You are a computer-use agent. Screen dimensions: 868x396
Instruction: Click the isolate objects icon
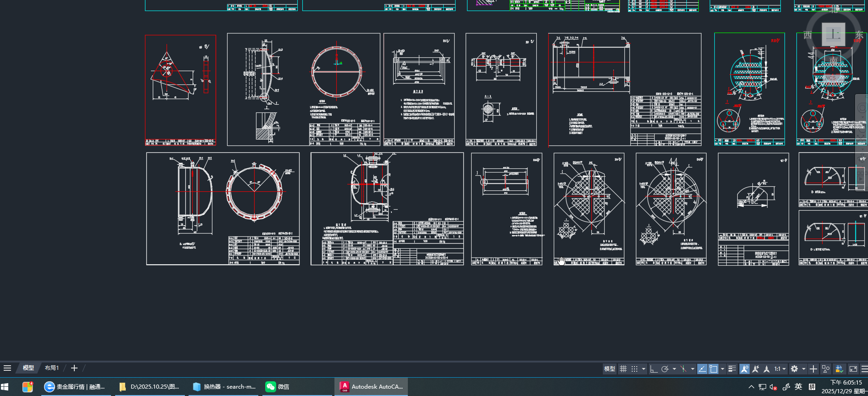[x=826, y=369]
